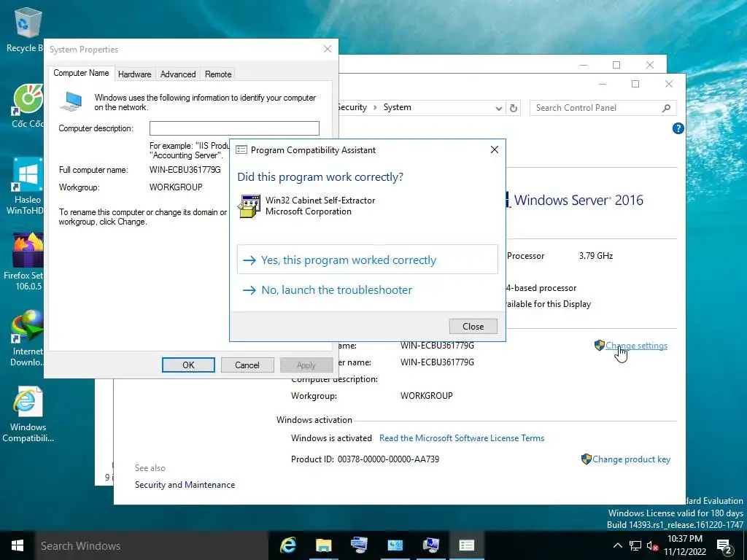Open the Hasleo WinToHDD desktop icon
This screenshot has width=747, height=560.
(27, 186)
